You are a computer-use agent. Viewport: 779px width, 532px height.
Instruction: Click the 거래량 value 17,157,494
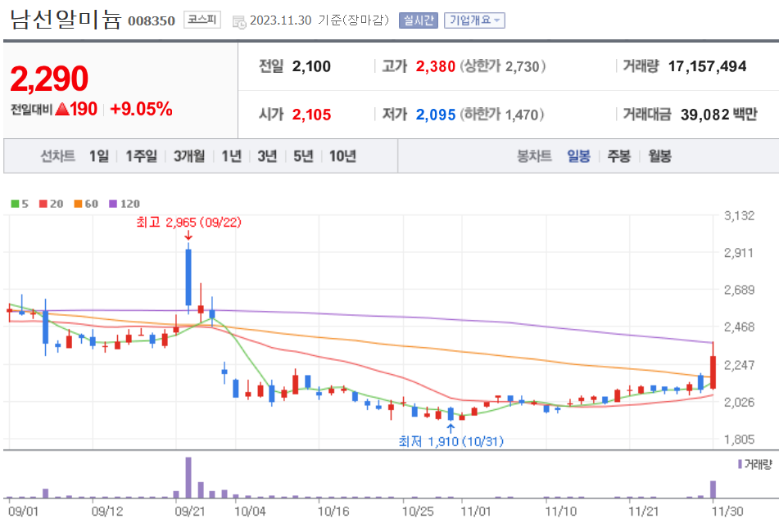(707, 66)
